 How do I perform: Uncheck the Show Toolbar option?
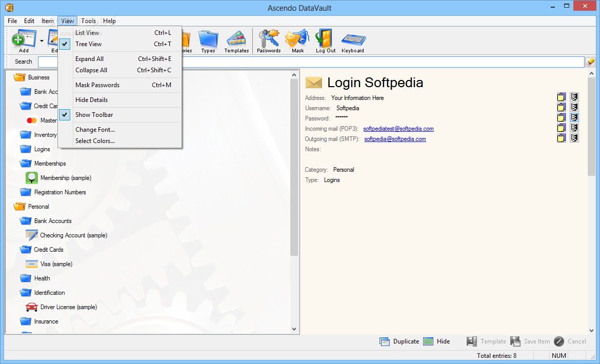[120, 115]
